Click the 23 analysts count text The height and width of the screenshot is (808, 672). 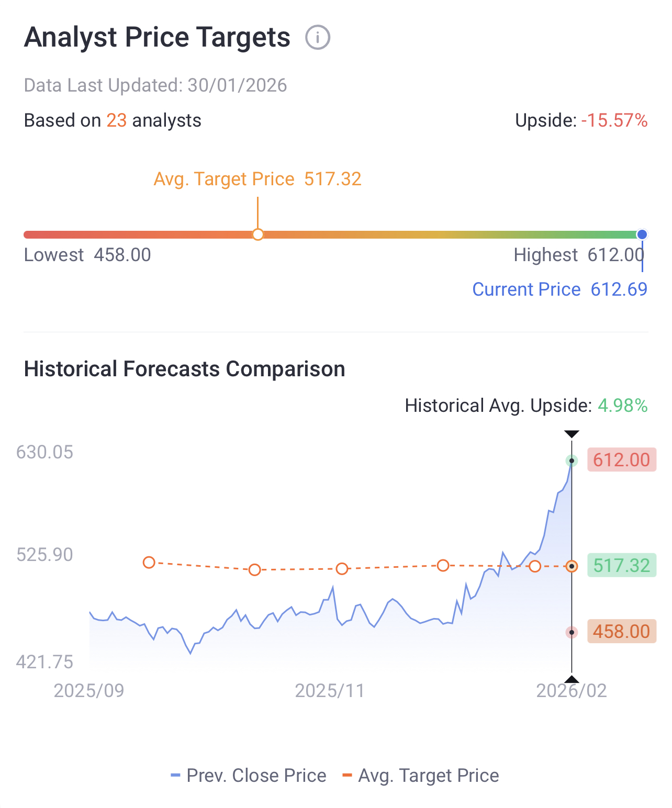coord(116,120)
